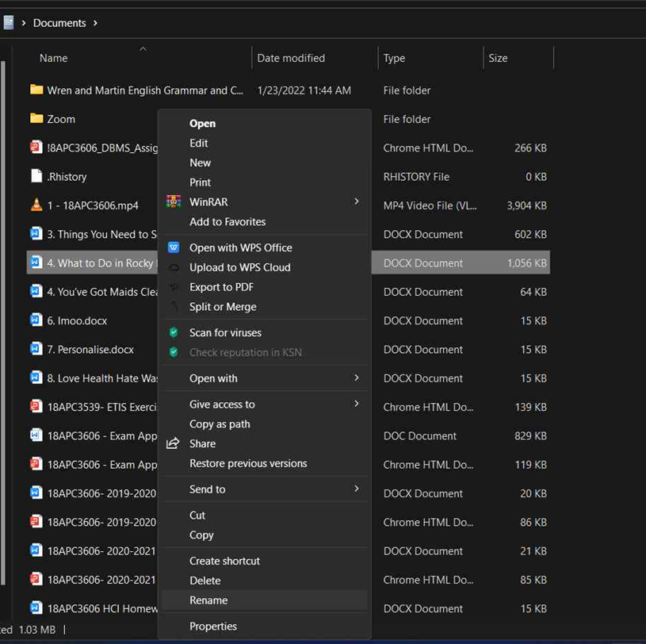Image resolution: width=646 pixels, height=644 pixels.
Task: Choose Rename from the context menu
Action: click(x=208, y=600)
